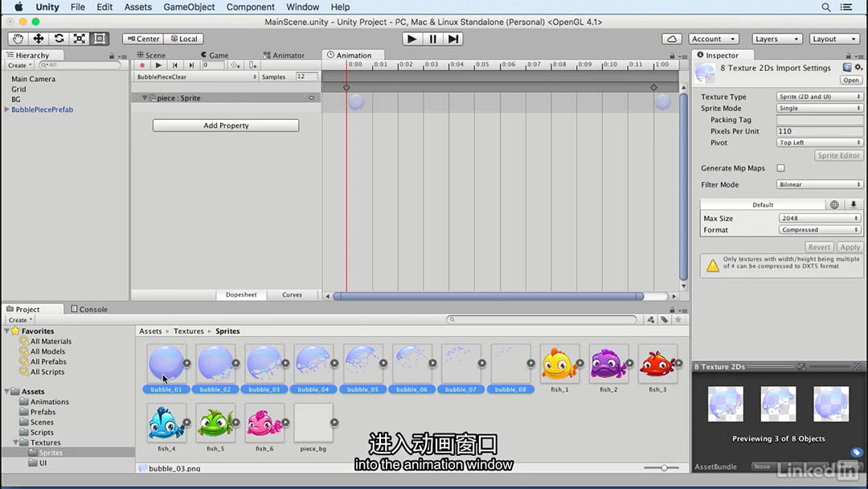
Task: Switch to the Console tab
Action: [89, 309]
